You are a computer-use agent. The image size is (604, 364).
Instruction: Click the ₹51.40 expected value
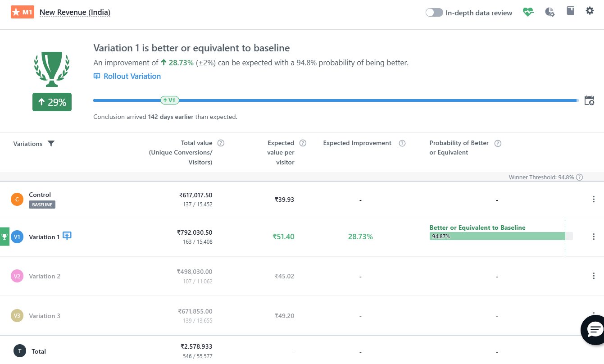(x=283, y=237)
